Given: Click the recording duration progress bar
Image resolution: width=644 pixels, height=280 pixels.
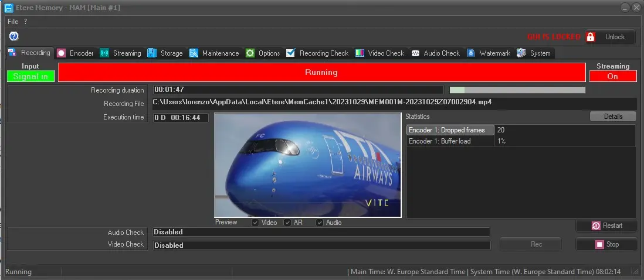Looking at the screenshot, I should (x=517, y=90).
